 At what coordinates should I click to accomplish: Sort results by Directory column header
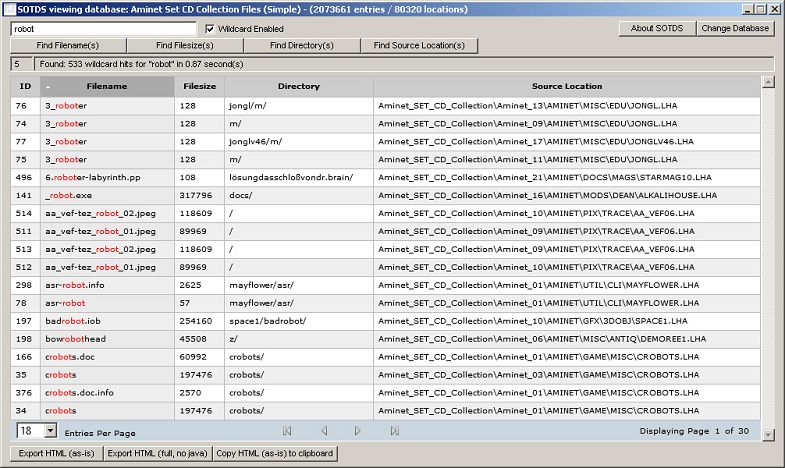pyautogui.click(x=298, y=87)
